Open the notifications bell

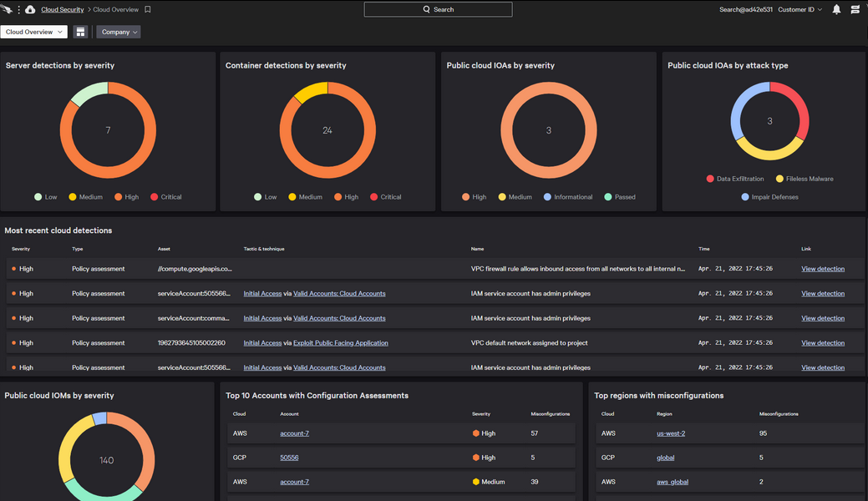(x=836, y=10)
